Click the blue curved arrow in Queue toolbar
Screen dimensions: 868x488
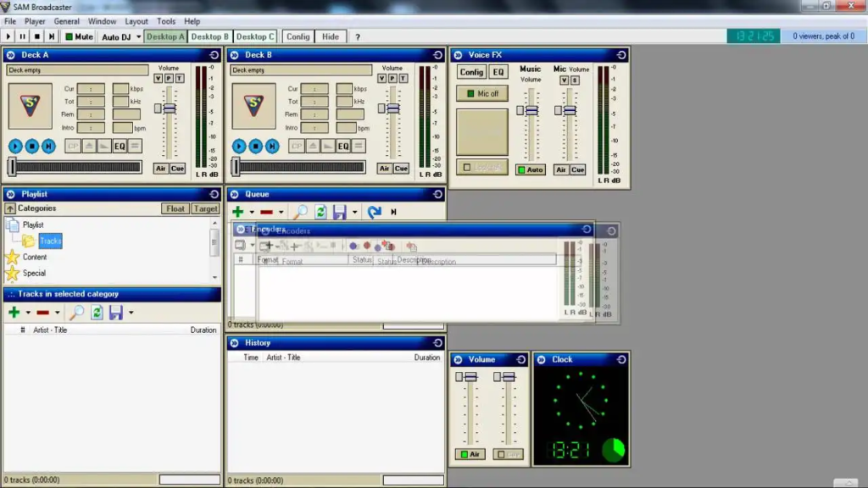tap(374, 212)
